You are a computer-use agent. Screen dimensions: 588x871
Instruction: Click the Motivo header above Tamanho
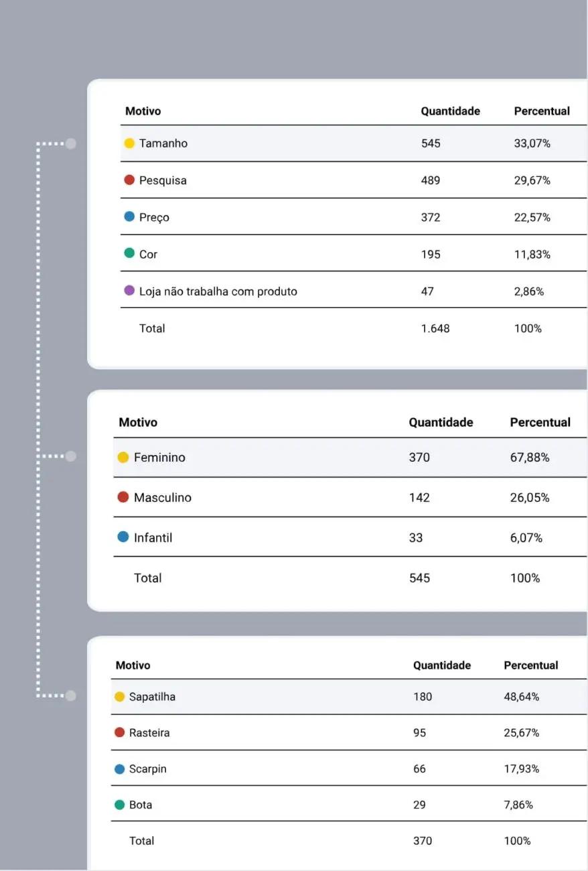click(x=143, y=111)
